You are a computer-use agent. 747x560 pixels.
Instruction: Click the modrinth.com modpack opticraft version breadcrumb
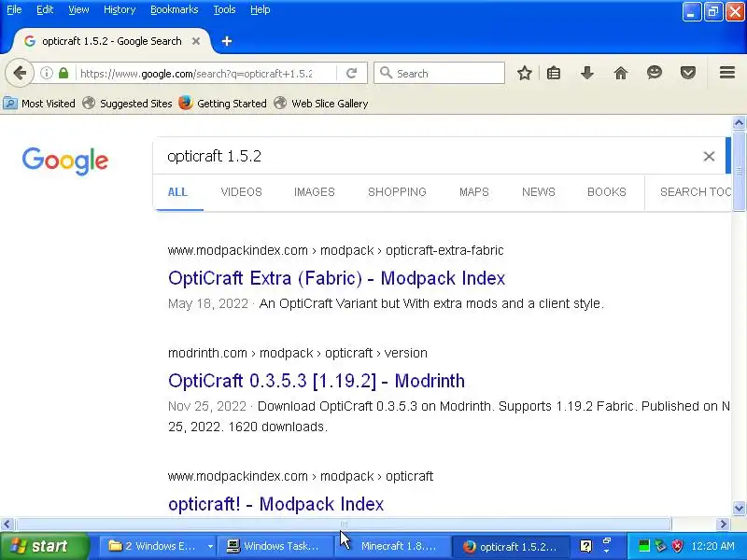point(298,354)
